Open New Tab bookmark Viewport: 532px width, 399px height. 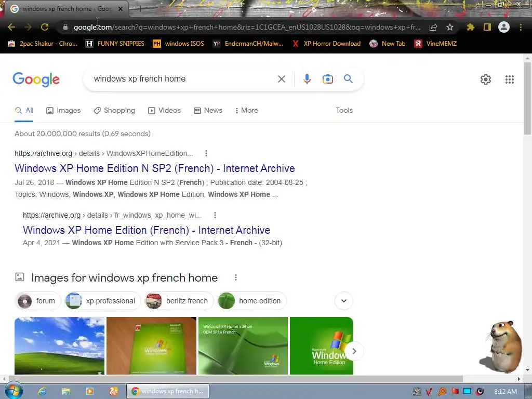(388, 44)
